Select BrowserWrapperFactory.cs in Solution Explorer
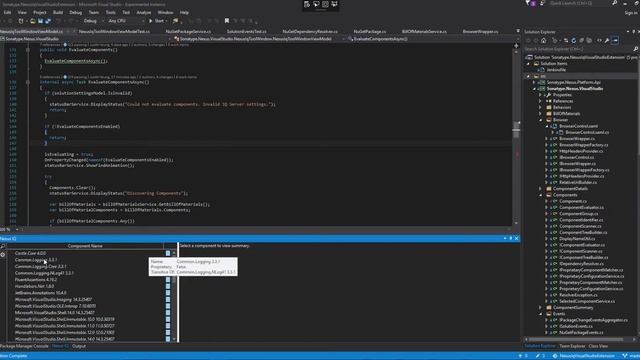 tap(584, 145)
